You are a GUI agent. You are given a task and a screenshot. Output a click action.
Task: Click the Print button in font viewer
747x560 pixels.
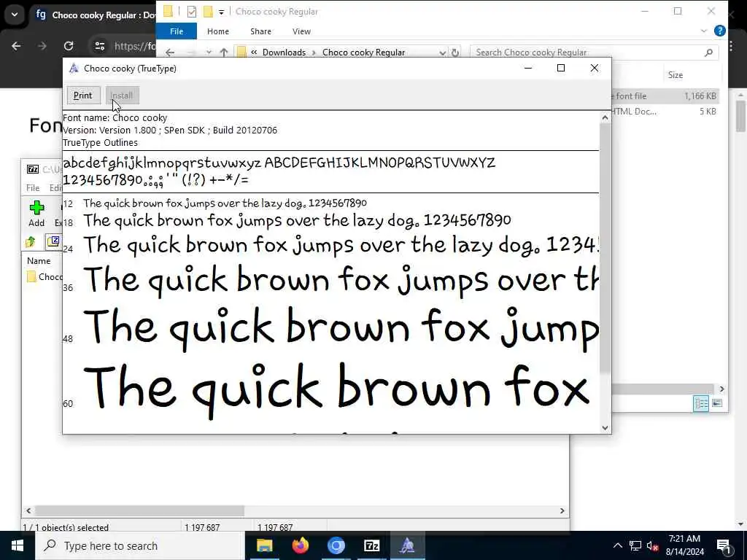pos(83,96)
